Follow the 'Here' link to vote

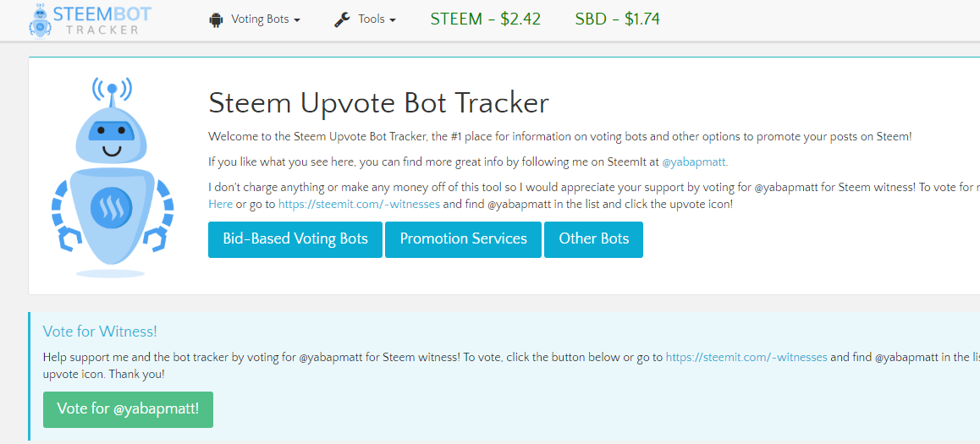coord(220,204)
